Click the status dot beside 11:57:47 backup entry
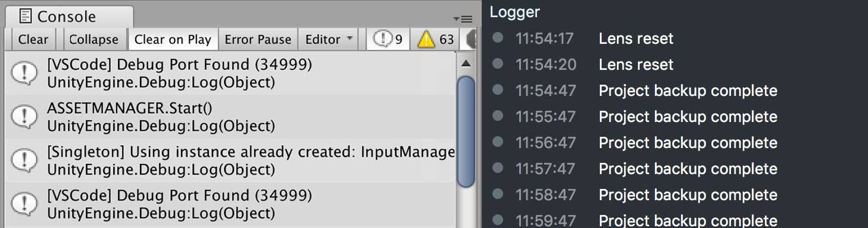Screen dimensions: 868x228 (498, 168)
